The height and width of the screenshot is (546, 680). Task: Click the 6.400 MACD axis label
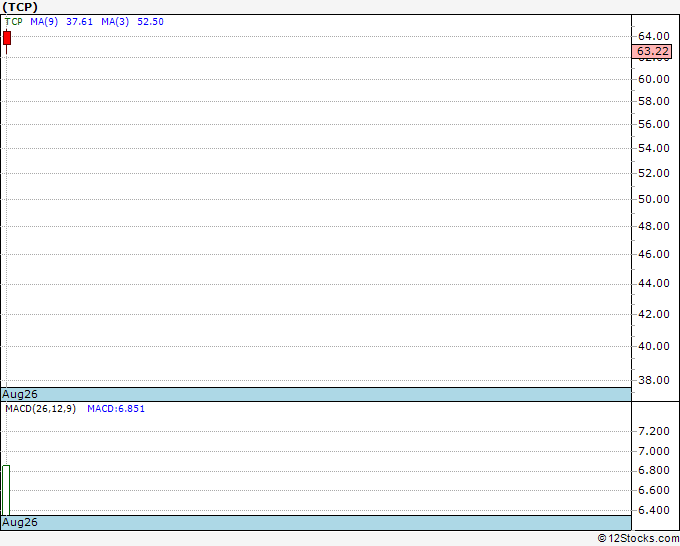pyautogui.click(x=654, y=510)
